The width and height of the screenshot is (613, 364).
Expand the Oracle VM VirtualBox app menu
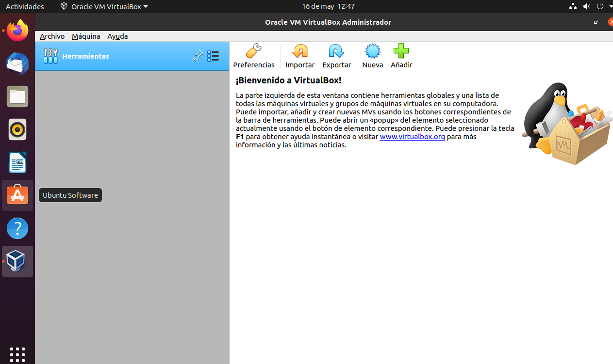click(104, 6)
